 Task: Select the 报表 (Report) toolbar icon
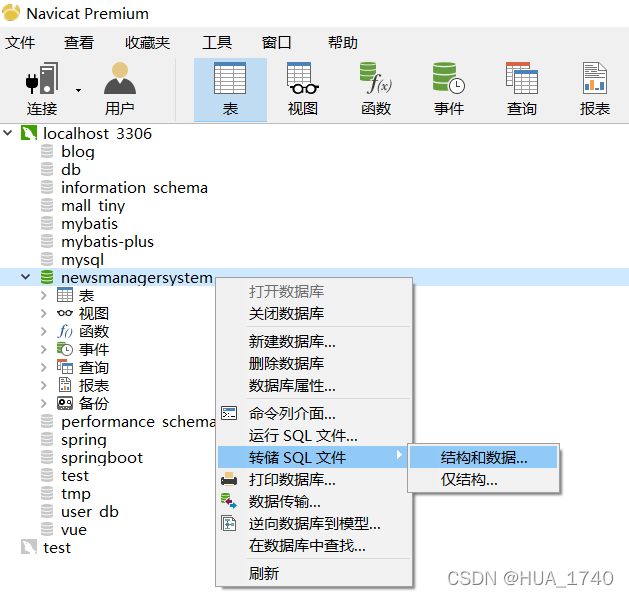tap(595, 89)
